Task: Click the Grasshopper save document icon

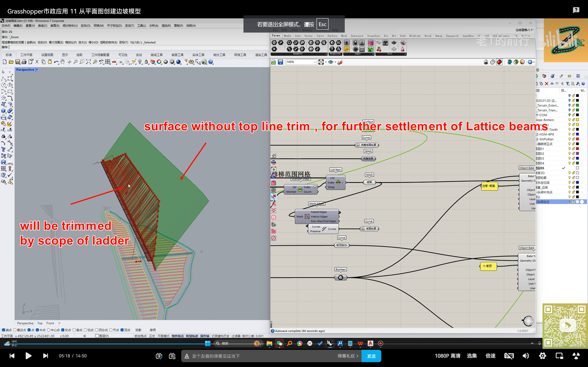Action: (x=280, y=62)
